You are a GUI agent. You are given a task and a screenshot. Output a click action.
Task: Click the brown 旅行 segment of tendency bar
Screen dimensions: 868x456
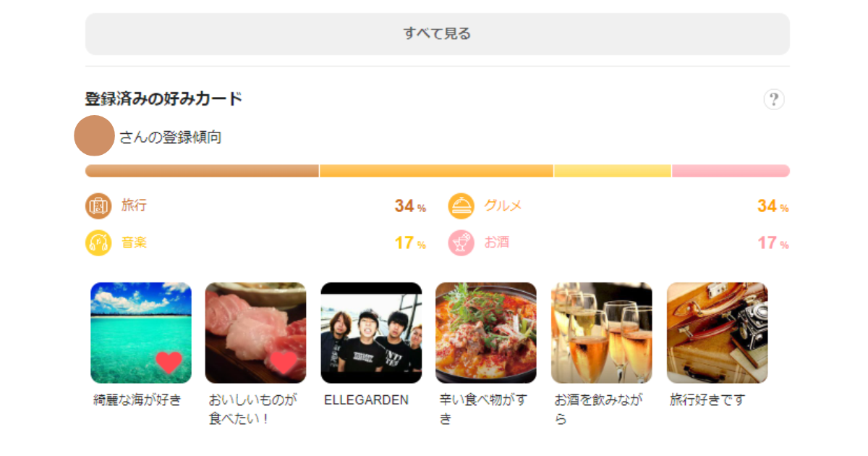(x=202, y=171)
